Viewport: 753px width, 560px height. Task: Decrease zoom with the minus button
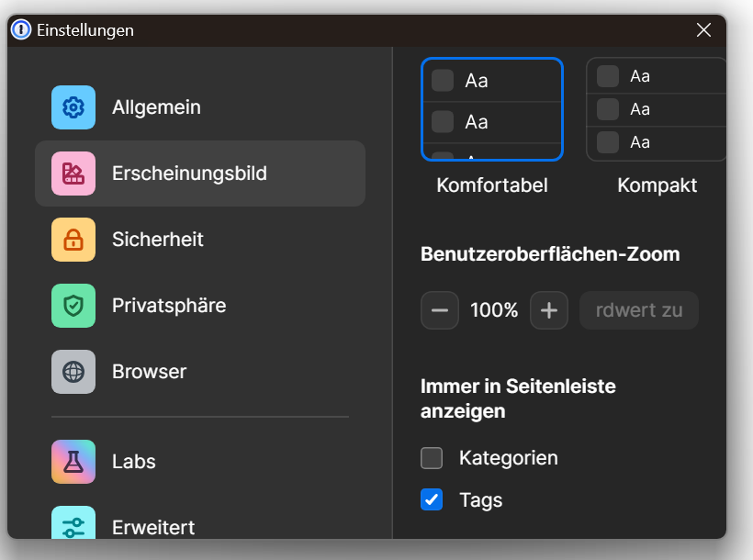coord(440,310)
